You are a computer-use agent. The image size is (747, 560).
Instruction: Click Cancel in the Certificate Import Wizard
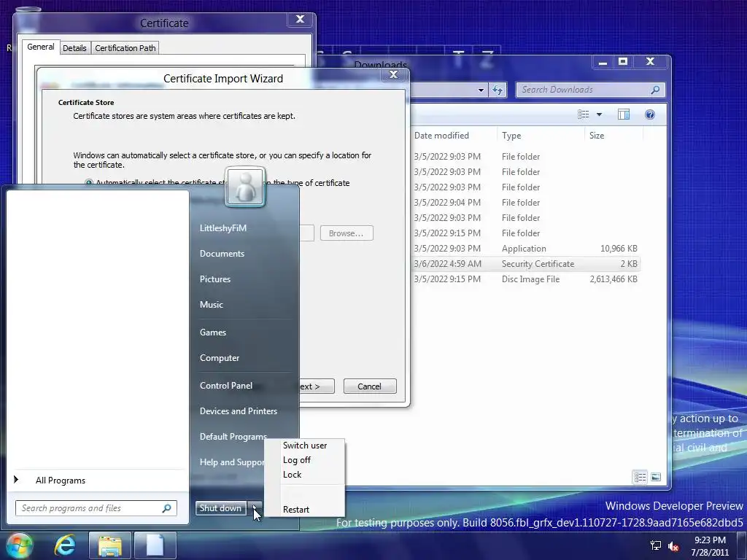370,386
